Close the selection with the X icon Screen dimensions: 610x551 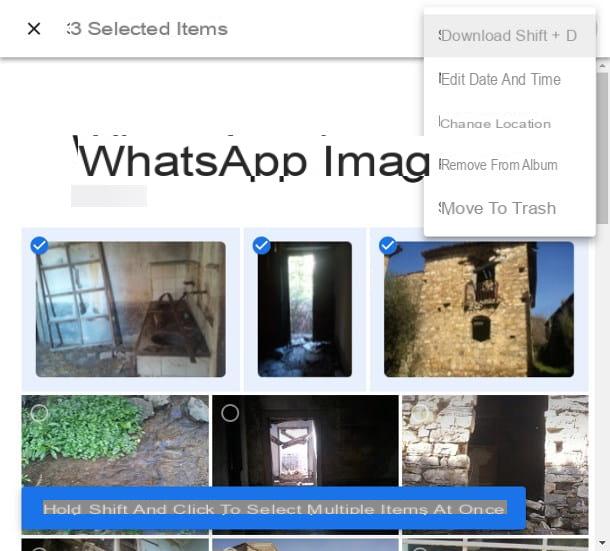[34, 28]
